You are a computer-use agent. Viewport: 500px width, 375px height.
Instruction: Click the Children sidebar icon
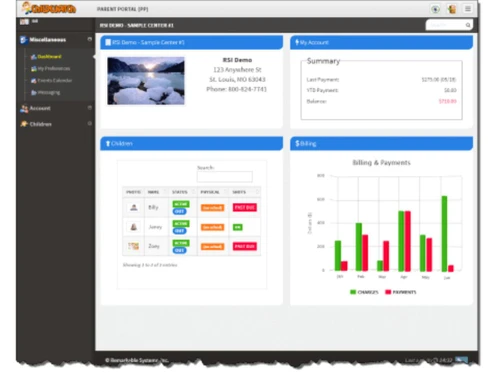tap(24, 124)
